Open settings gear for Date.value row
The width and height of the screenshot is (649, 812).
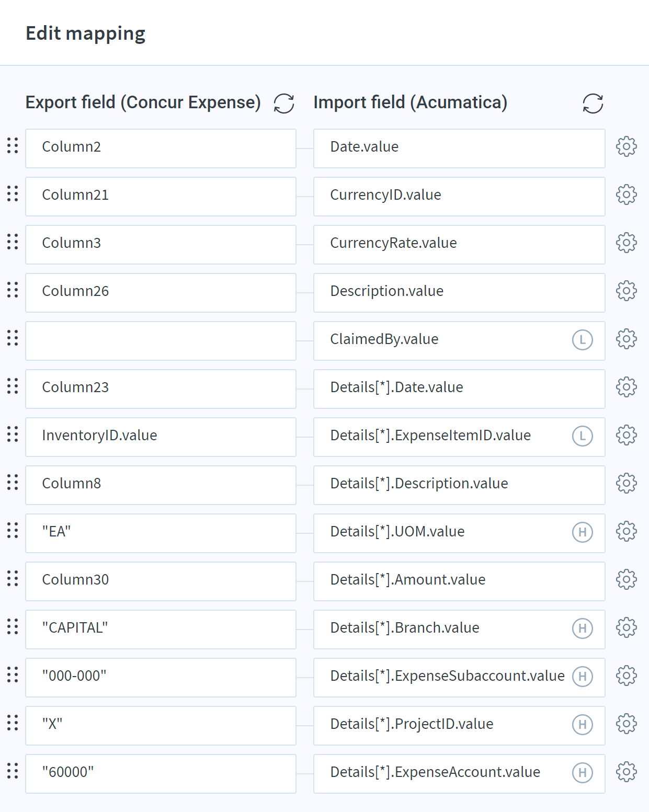coord(627,147)
